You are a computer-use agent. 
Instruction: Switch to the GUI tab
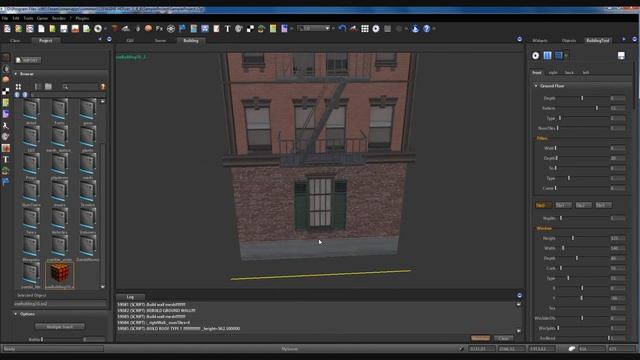(130, 40)
